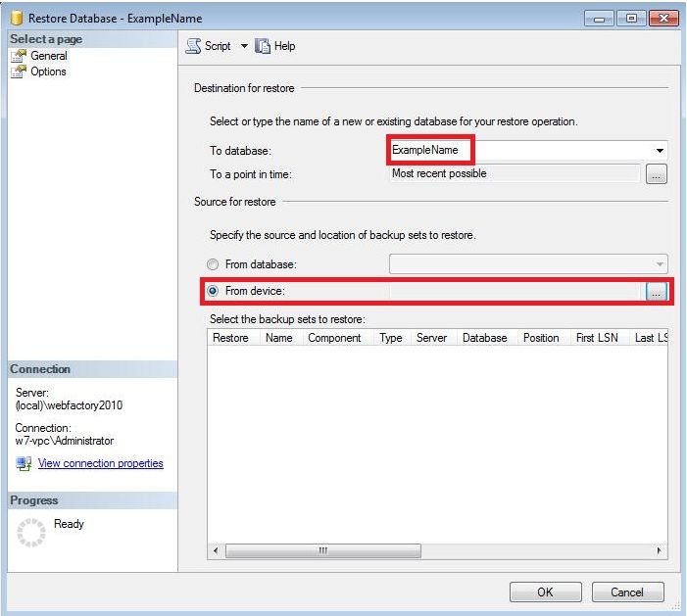
Task: Click the horizontal scrollbar left arrow
Action: coord(216,550)
